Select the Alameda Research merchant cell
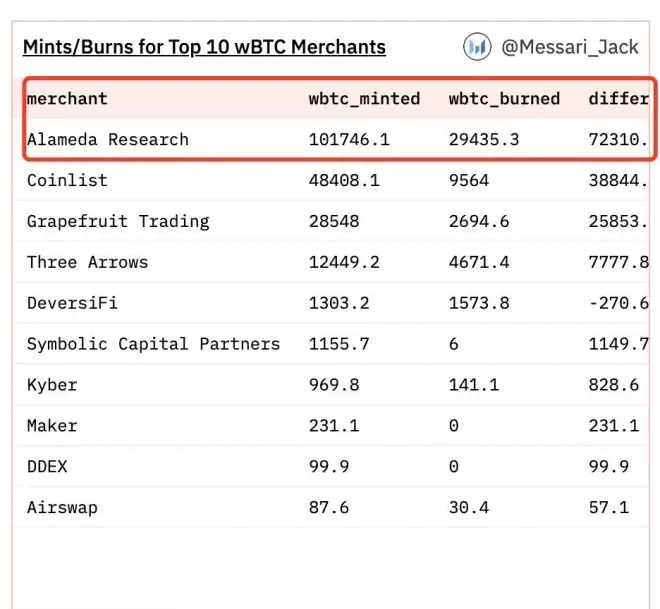Image resolution: width=660 pixels, height=609 pixels. [108, 140]
